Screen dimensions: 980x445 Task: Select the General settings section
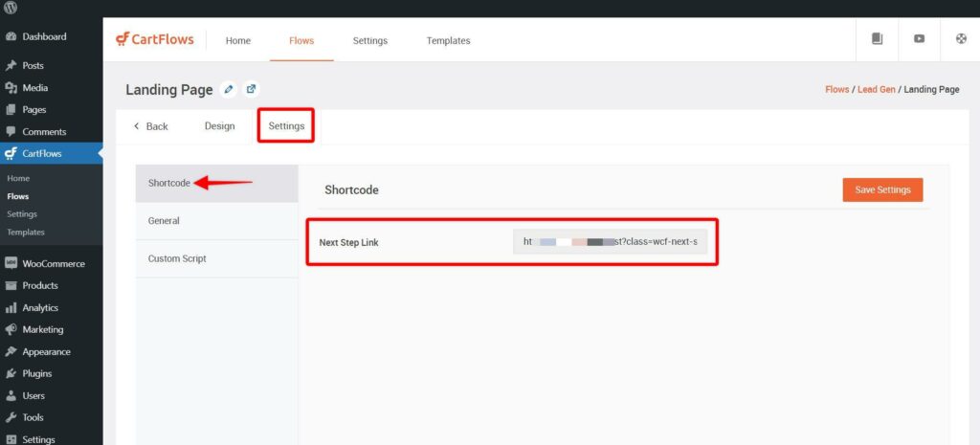pyautogui.click(x=217, y=221)
